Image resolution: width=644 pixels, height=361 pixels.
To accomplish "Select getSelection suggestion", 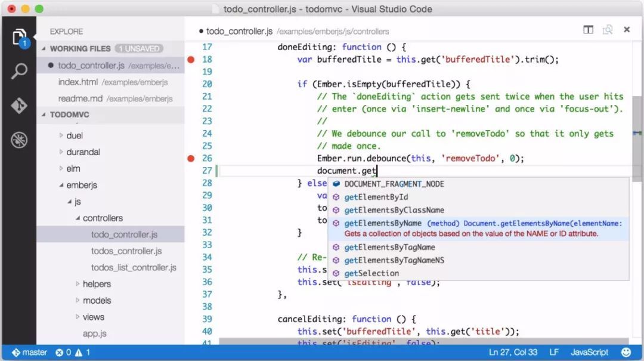I will click(x=478, y=273).
